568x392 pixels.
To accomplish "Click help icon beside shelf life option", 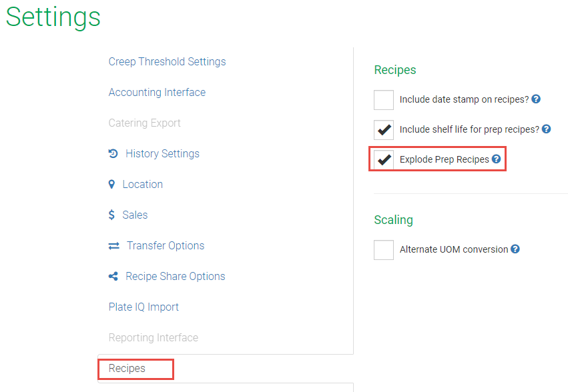I will click(547, 129).
